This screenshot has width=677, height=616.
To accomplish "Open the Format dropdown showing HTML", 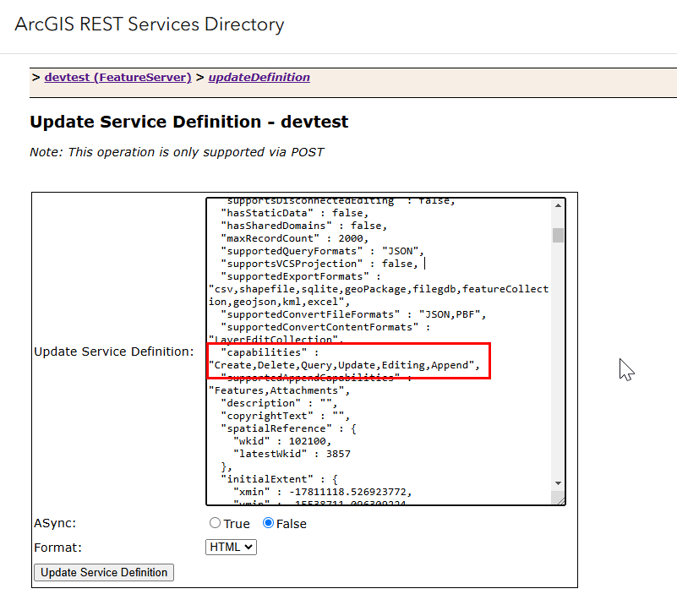I will pos(231,547).
